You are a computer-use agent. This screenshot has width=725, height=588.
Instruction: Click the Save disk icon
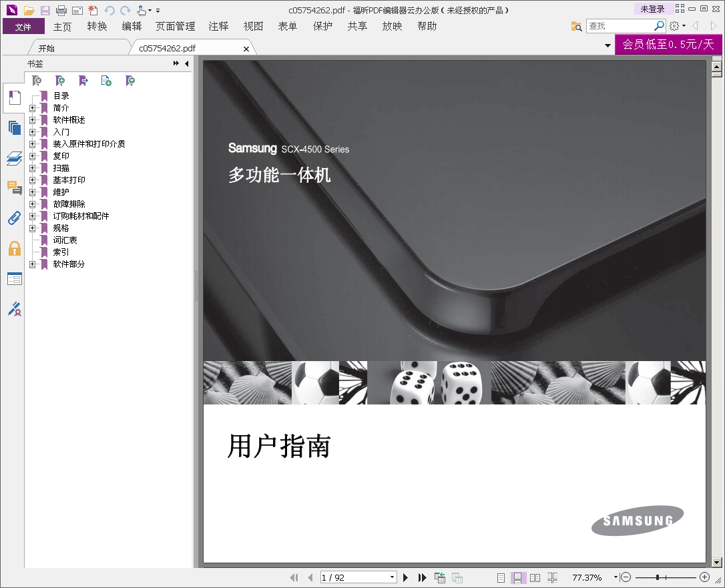45,10
